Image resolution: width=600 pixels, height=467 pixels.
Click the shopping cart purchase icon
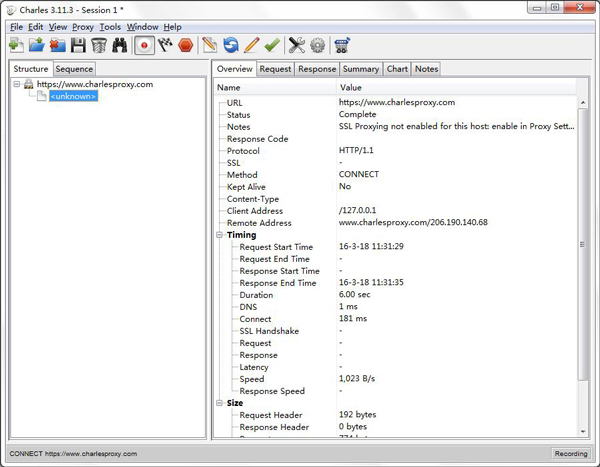tap(342, 45)
